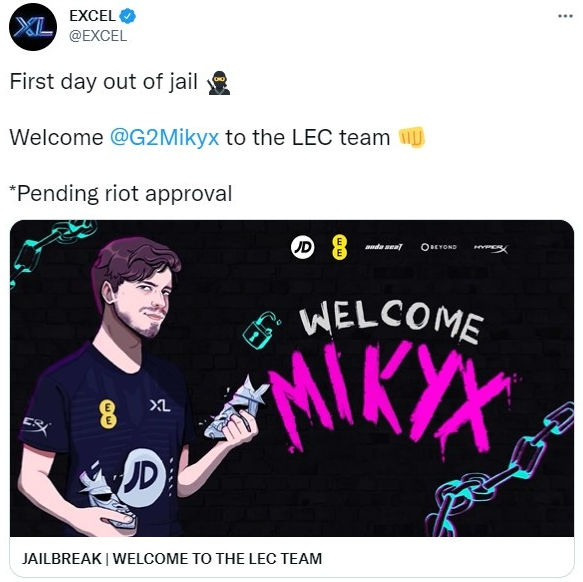Click the JD sponsor logo in banner
583x582 pixels.
(302, 247)
